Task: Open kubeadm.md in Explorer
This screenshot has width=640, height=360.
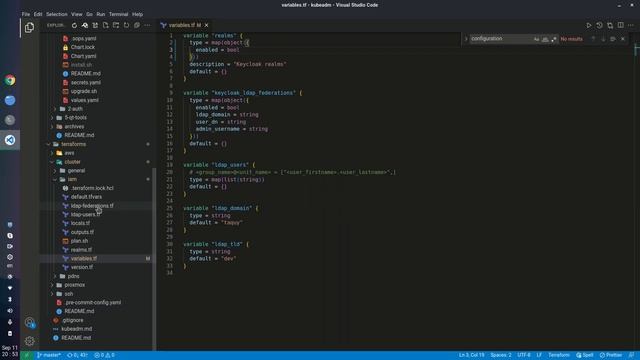Action: coord(77,329)
